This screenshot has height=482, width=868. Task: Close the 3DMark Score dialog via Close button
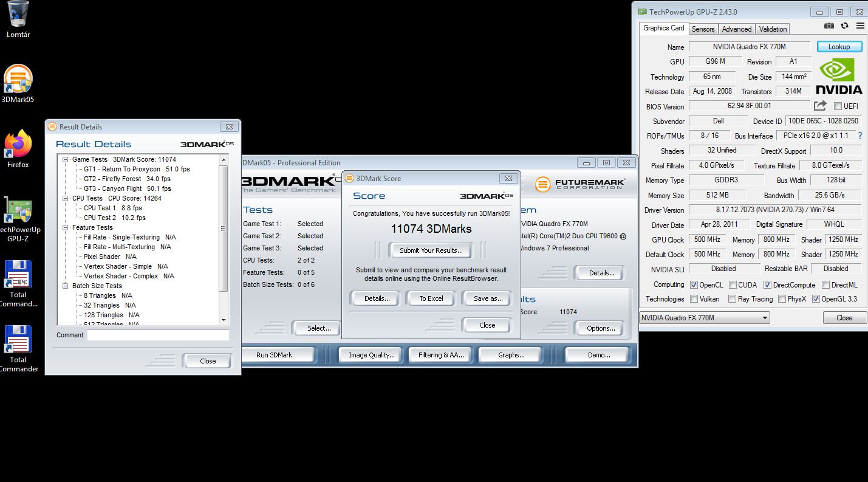pyautogui.click(x=487, y=325)
